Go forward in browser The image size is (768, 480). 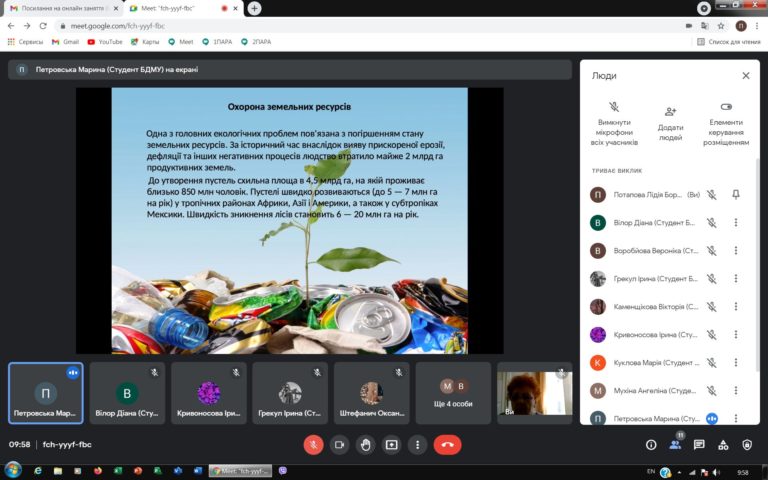[x=27, y=26]
